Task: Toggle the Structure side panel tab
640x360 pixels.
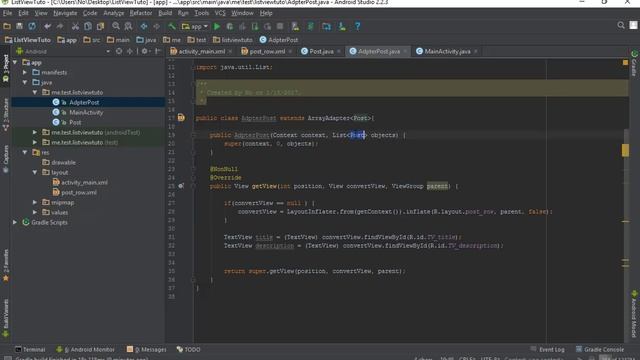Action: click(6, 114)
